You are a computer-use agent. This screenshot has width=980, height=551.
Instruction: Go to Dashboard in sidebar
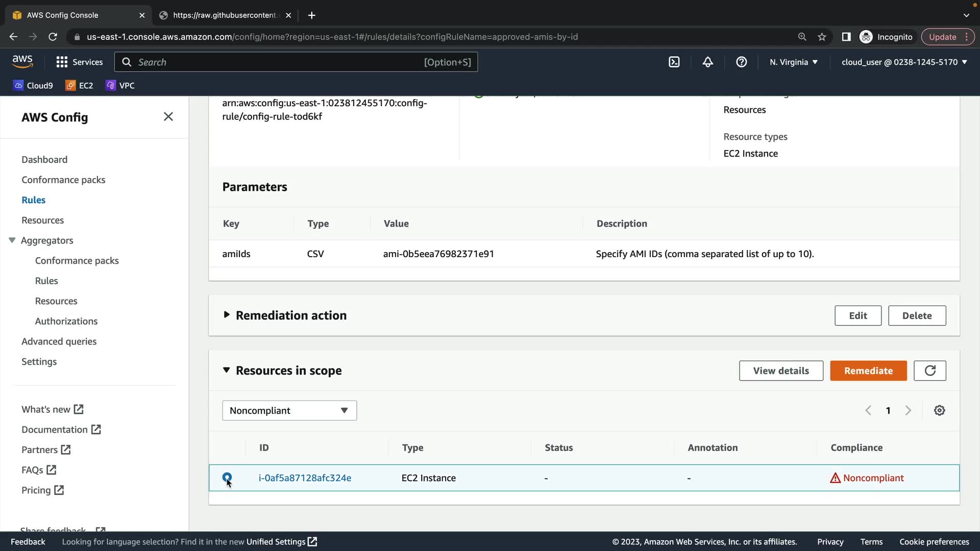pos(44,160)
